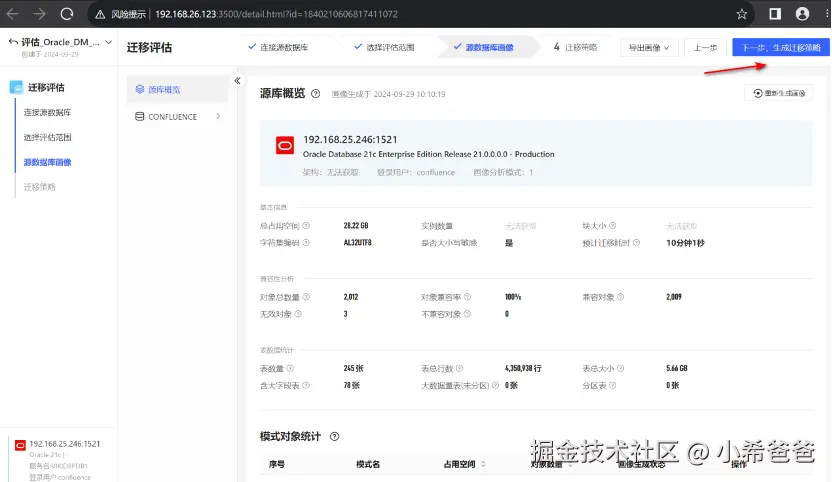Image resolution: width=832 pixels, height=482 pixels.
Task: Go forward in the browser
Action: pyautogui.click(x=40, y=14)
